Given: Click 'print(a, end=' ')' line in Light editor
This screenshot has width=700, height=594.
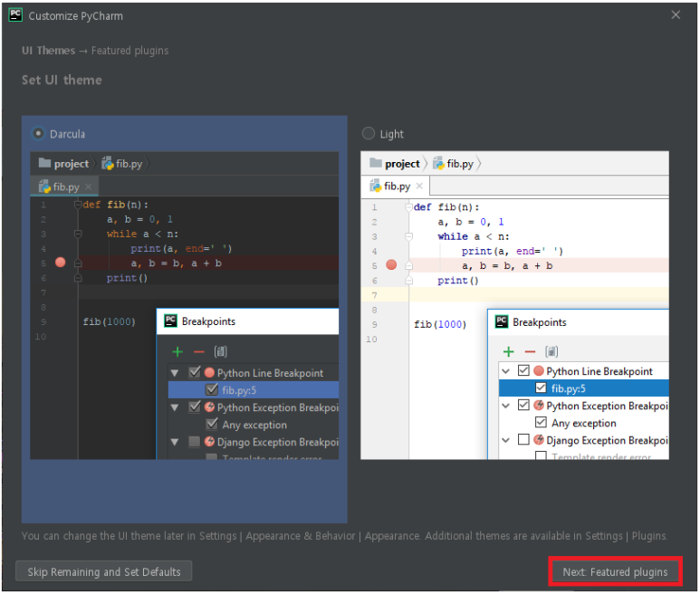Looking at the screenshot, I should [x=512, y=251].
